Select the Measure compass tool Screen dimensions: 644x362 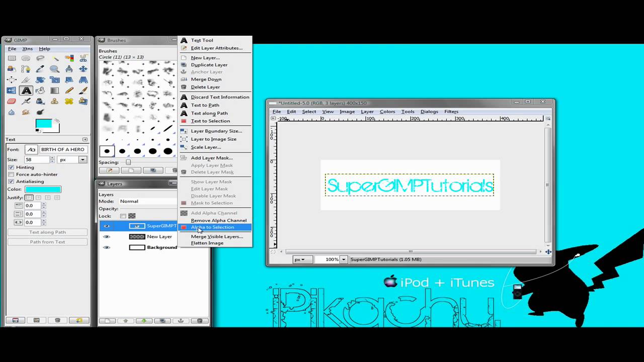69,69
